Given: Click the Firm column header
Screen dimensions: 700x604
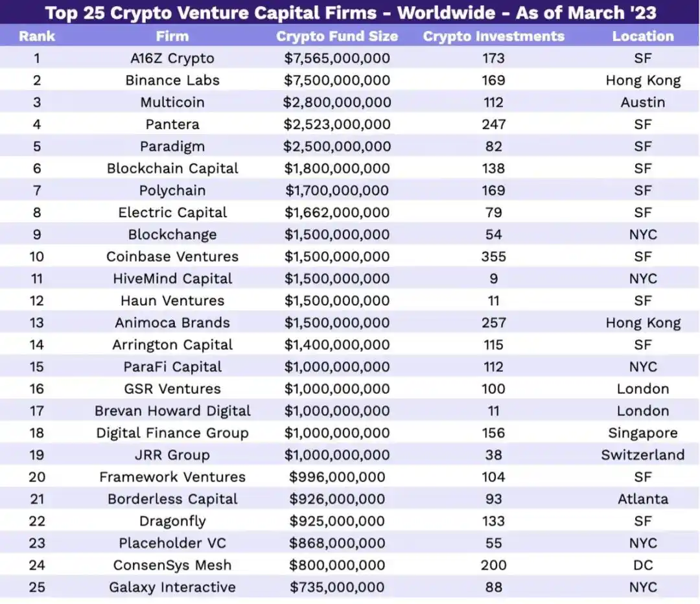Looking at the screenshot, I should point(172,36).
